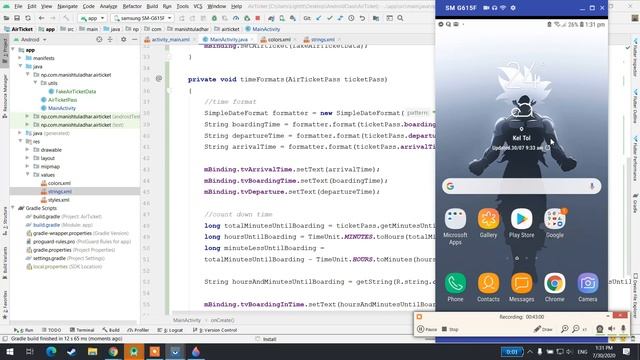Image resolution: width=640 pixels, height=360 pixels.
Task: Open the Gallery app on phone
Action: click(488, 223)
